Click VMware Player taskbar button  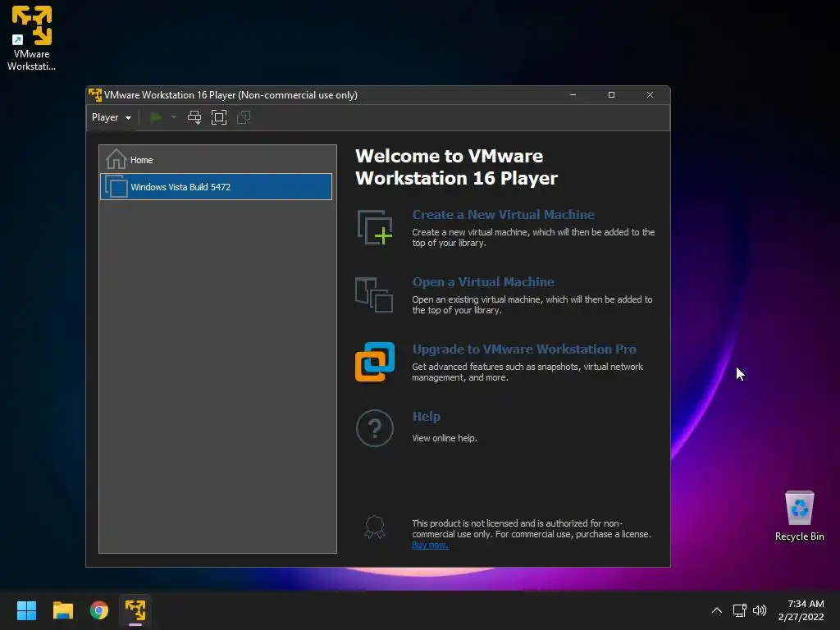[135, 610]
